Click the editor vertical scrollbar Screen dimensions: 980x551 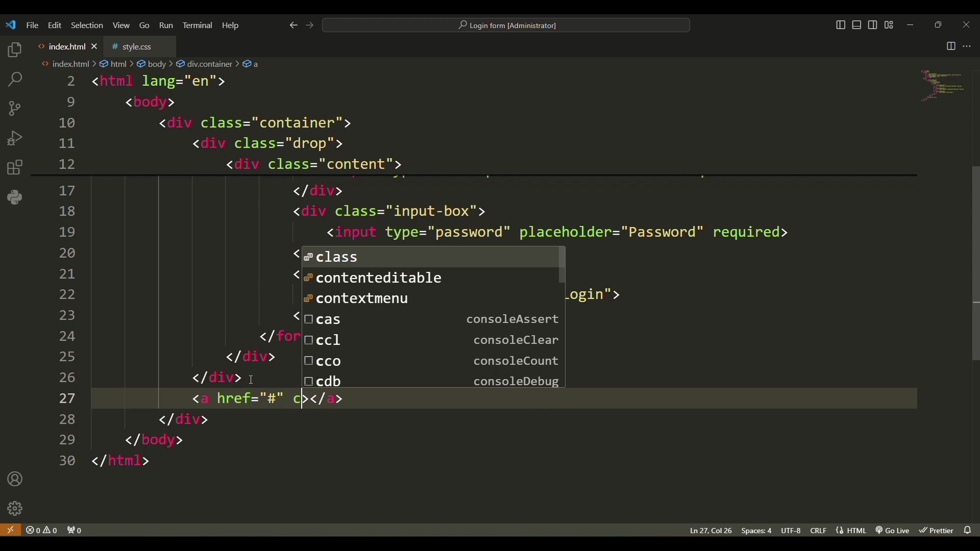point(976,264)
